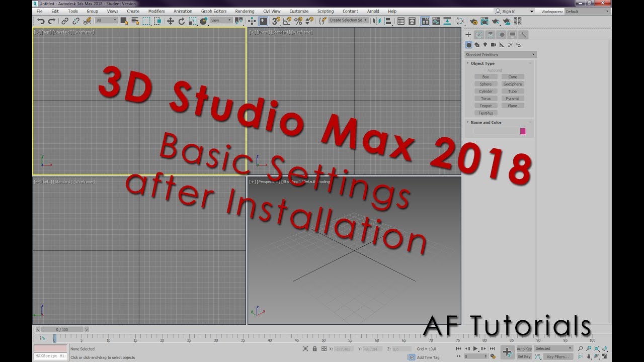
Task: Open the Graph Editors menu
Action: pyautogui.click(x=214, y=11)
